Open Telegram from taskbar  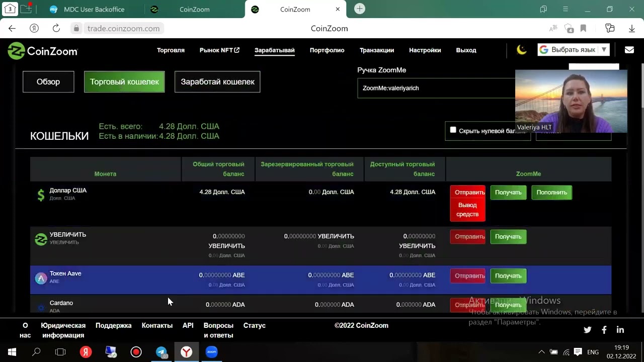pos(162,352)
